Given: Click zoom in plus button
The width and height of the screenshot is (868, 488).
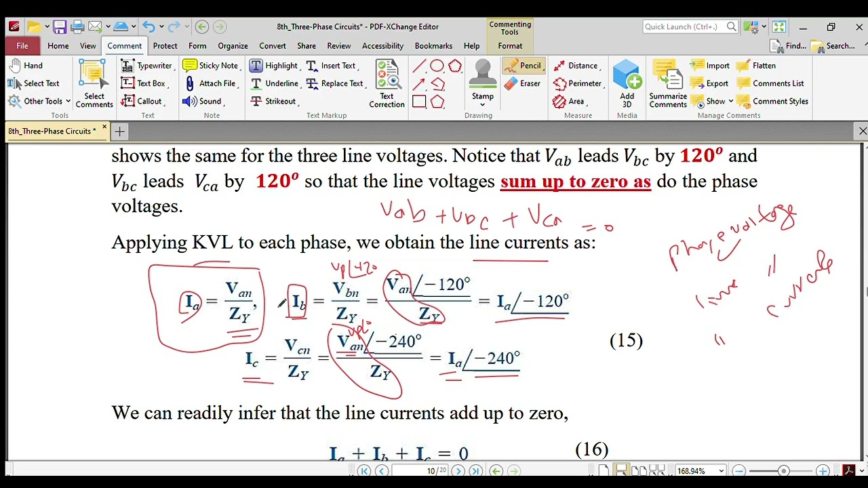Looking at the screenshot, I should click(823, 470).
